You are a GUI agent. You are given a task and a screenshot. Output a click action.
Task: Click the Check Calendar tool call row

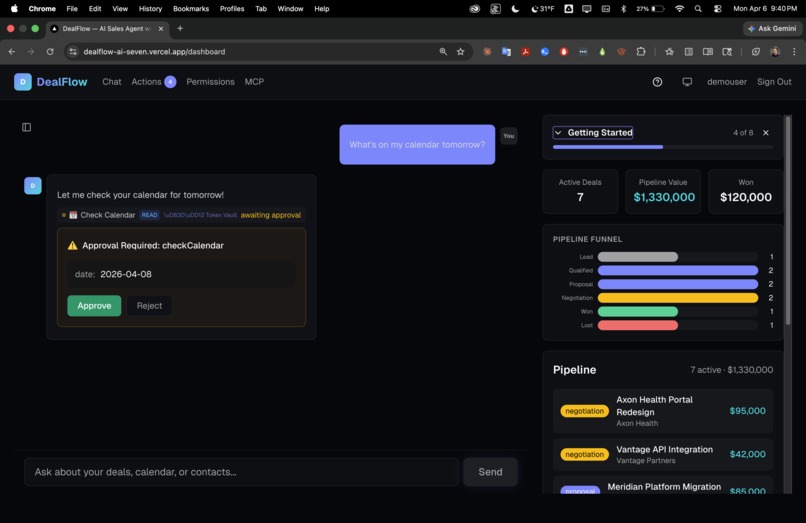pyautogui.click(x=181, y=215)
